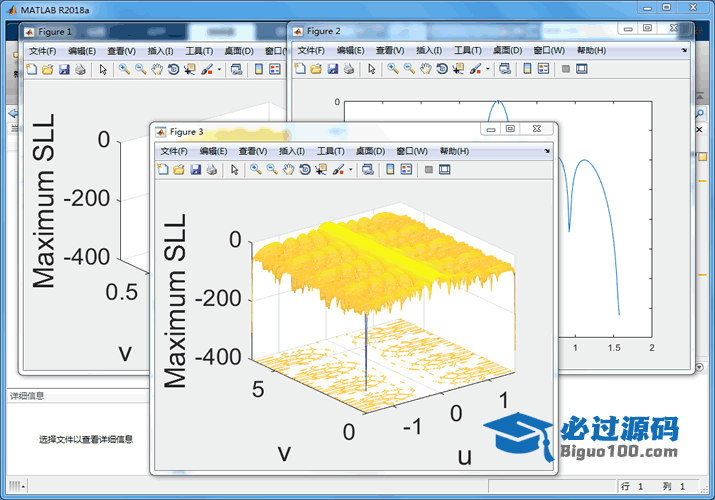Open 文件(F) menu in Figure 3
715x500 pixels.
[x=174, y=151]
